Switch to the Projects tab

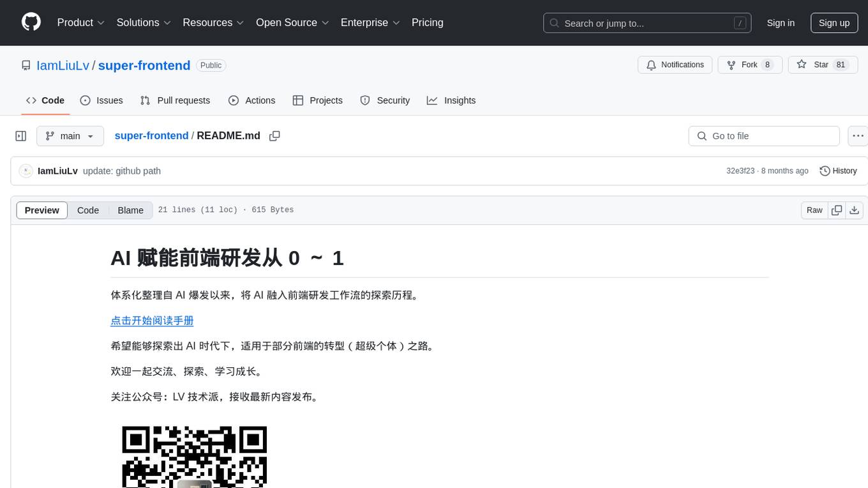pos(318,100)
